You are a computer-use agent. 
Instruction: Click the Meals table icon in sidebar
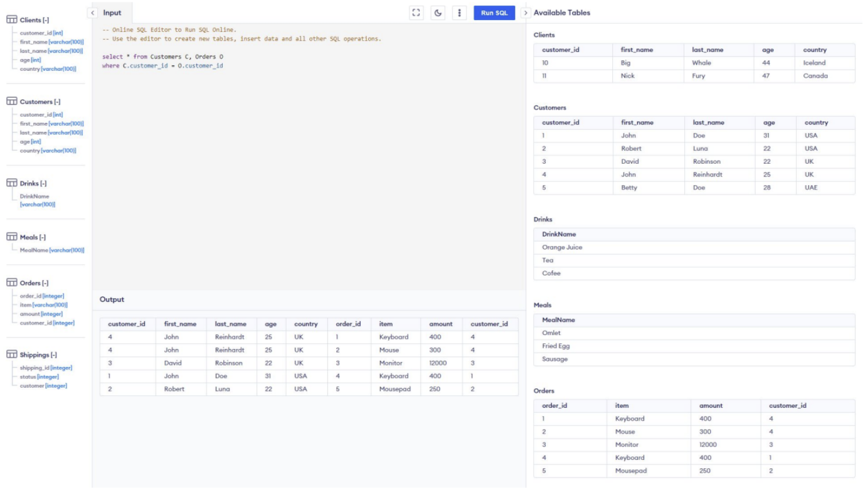11,237
